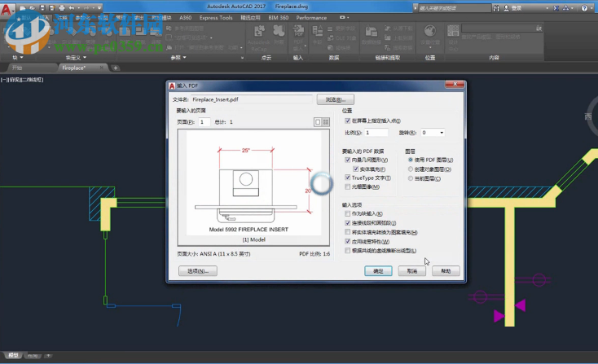The height and width of the screenshot is (364, 598).
Task: Expand the 块定义 (Block Definition) ribbon panel dropdown
Action: [84, 58]
